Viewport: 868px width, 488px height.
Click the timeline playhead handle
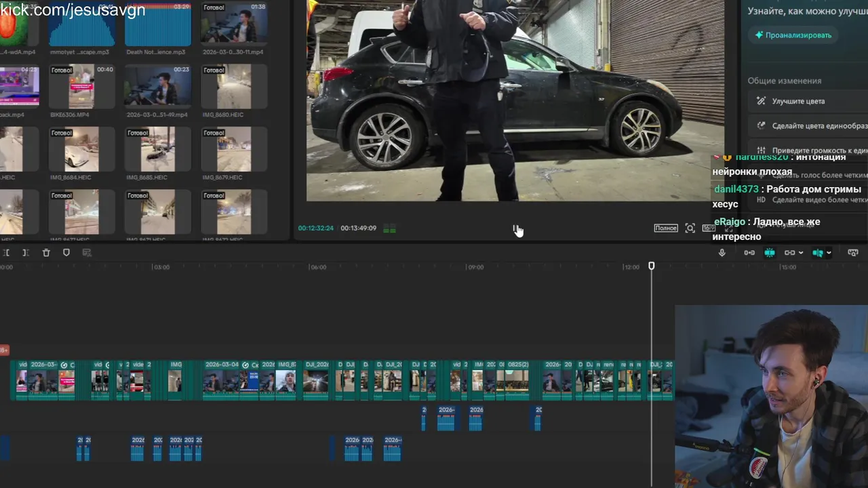point(652,266)
